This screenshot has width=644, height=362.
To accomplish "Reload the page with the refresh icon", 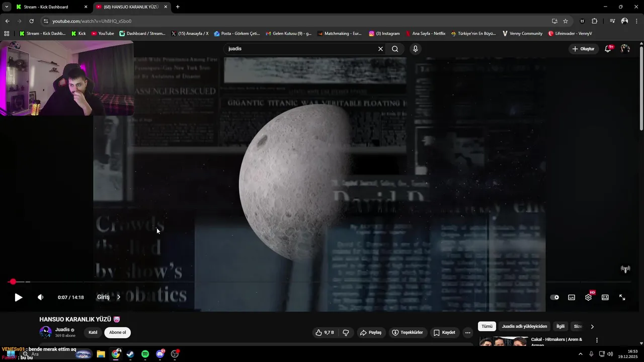I will pos(31,21).
